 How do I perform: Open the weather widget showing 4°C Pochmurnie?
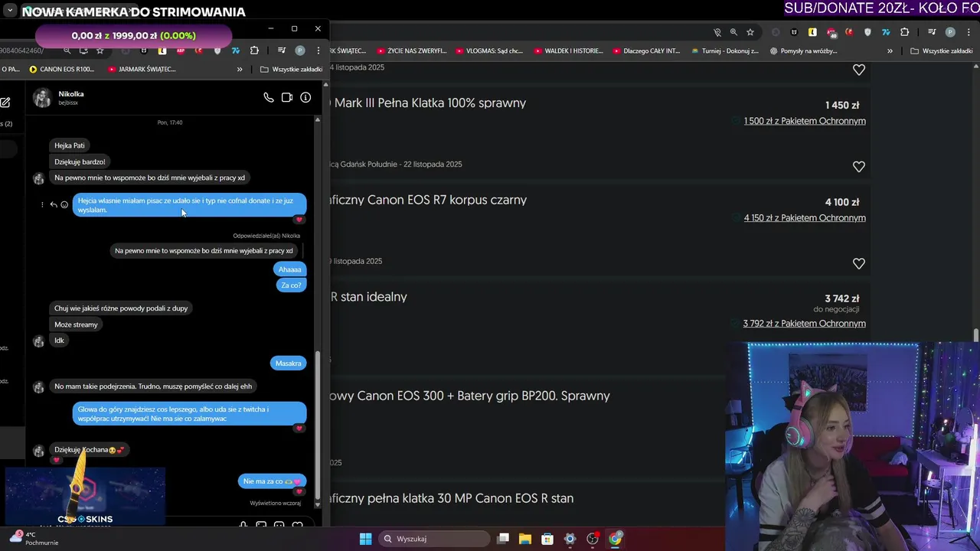[34, 539]
